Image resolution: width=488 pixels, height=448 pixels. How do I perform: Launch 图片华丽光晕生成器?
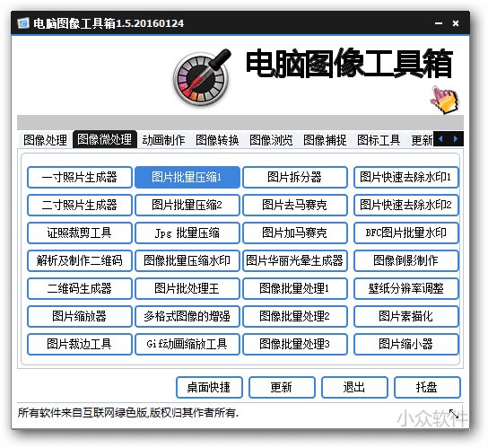[x=295, y=260]
